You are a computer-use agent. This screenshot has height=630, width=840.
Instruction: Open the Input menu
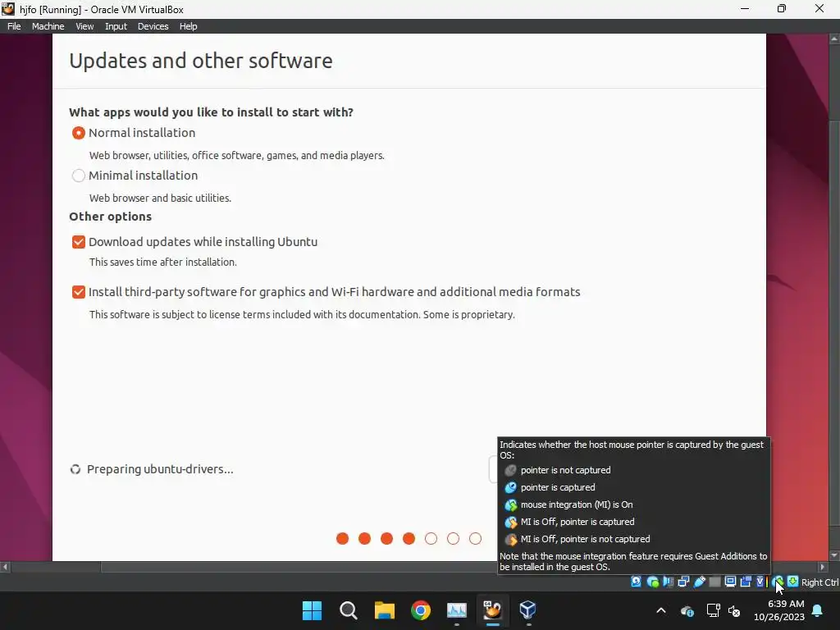coord(116,26)
